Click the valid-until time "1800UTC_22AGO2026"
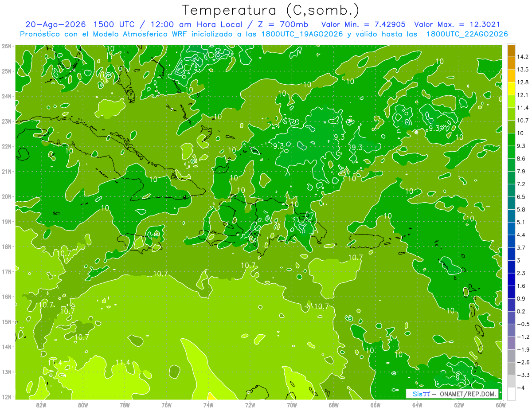This screenshot has height=411, width=532. [467, 34]
